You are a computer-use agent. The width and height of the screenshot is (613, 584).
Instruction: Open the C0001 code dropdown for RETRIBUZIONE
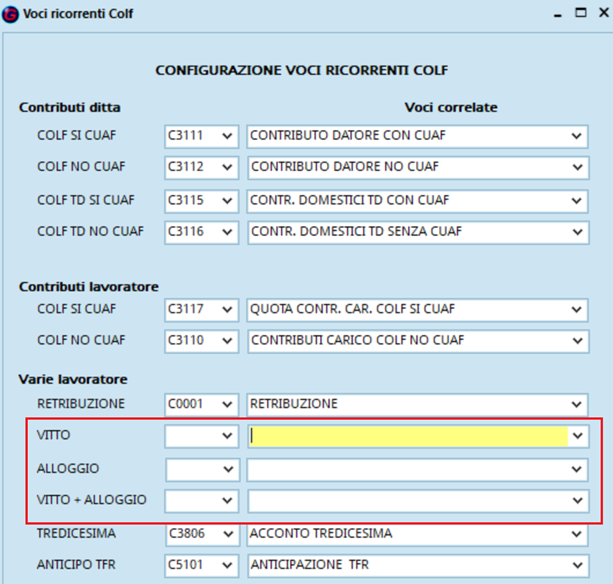point(227,404)
